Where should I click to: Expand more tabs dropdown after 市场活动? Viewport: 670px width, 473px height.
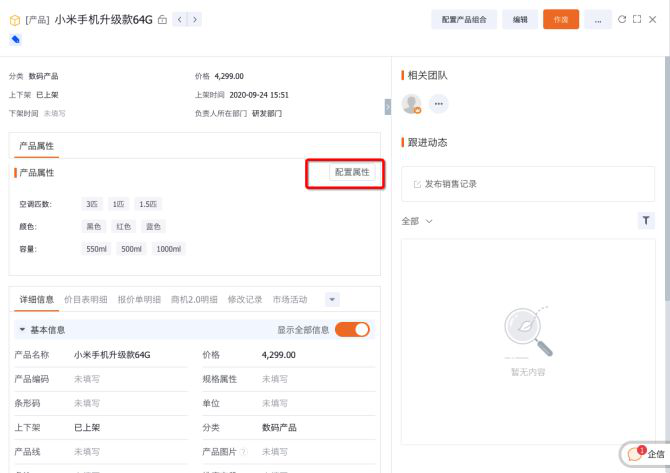(x=333, y=299)
